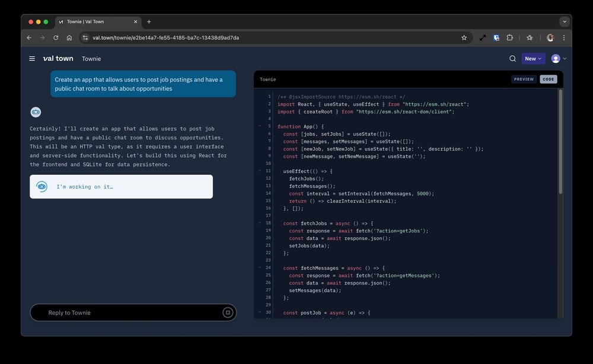Click the fetch('?action=getJobs') line
Image resolution: width=593 pixels, height=364 pixels.
[359, 231]
